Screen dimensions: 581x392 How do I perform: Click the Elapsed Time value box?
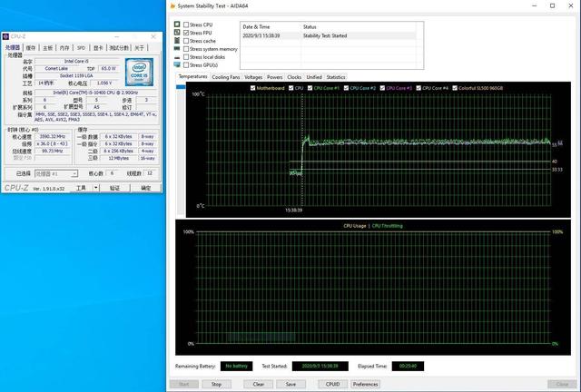[x=408, y=366]
